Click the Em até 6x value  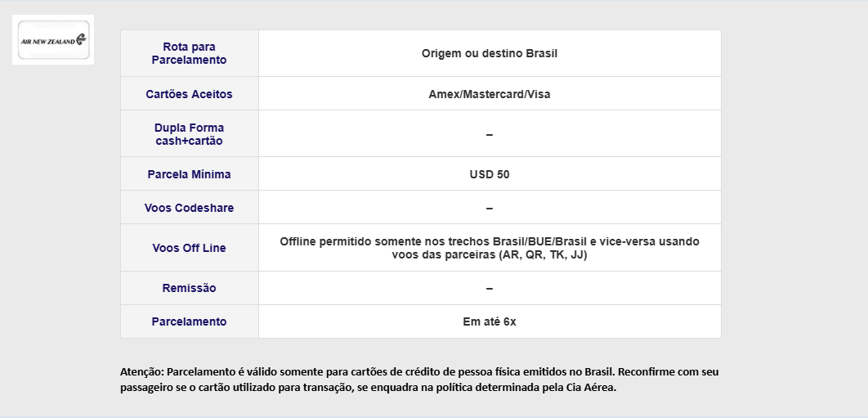(490, 321)
